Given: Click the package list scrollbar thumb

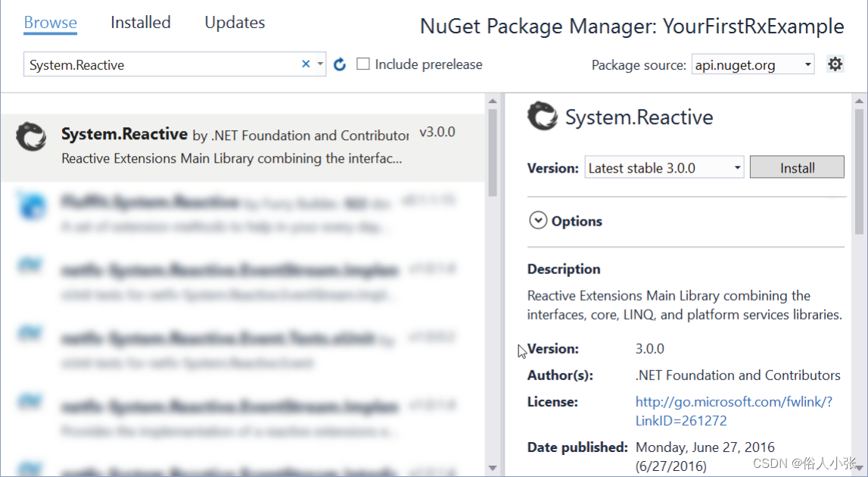Looking at the screenshot, I should [x=493, y=152].
